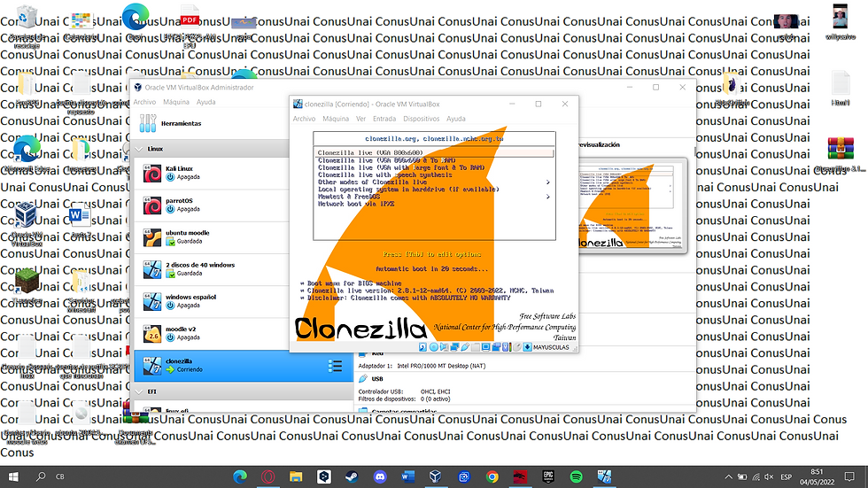Open Máquina menu in clonezilla VM window
The height and width of the screenshot is (488, 868).
336,119
